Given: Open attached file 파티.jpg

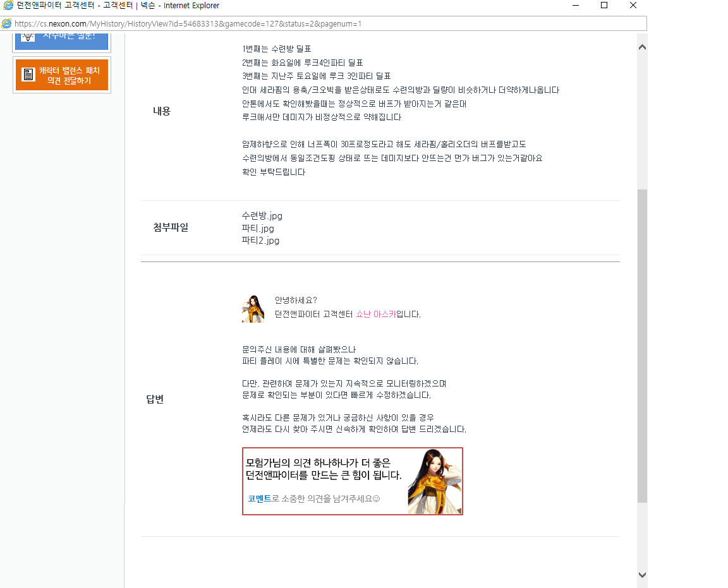Looking at the screenshot, I should pos(258,229).
